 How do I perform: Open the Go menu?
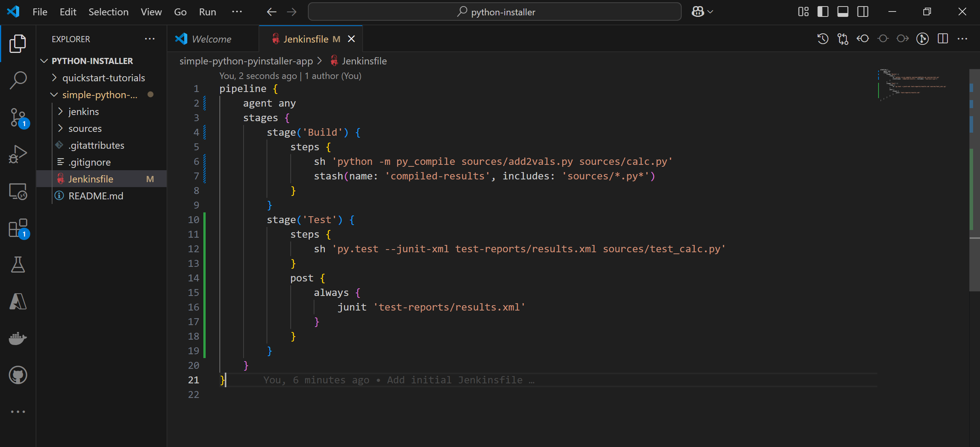[180, 12]
